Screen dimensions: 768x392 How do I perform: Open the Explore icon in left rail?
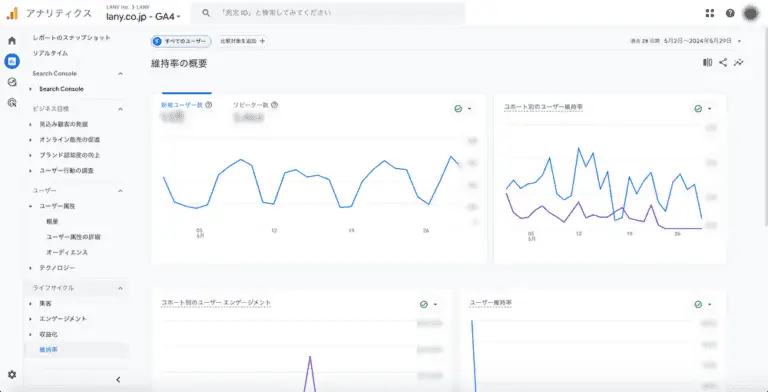[x=12, y=82]
